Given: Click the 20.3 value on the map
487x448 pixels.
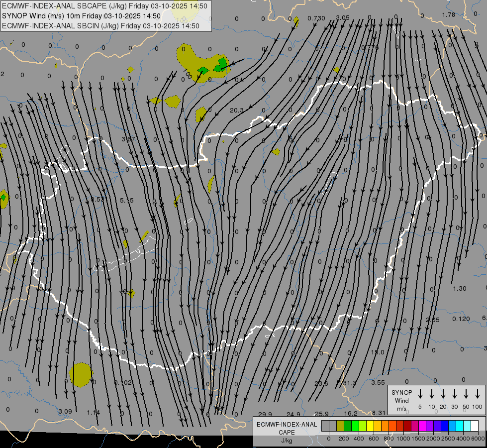Looking at the screenshot, I should pyautogui.click(x=237, y=111).
